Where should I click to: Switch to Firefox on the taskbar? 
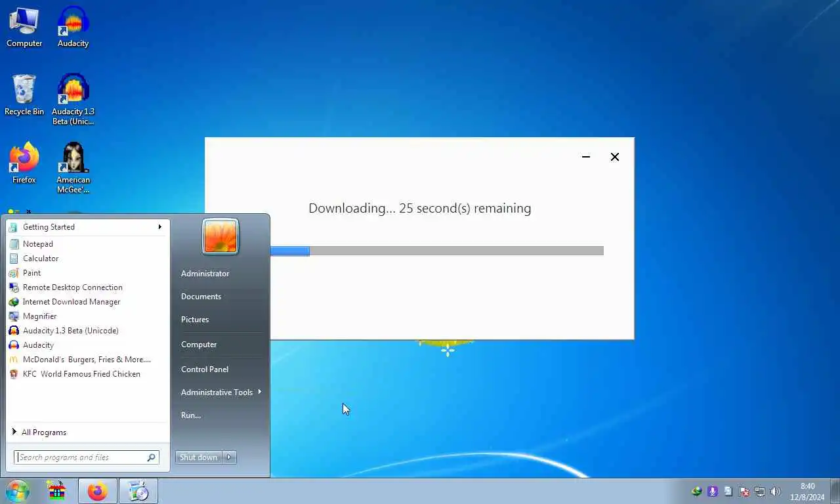(x=98, y=491)
